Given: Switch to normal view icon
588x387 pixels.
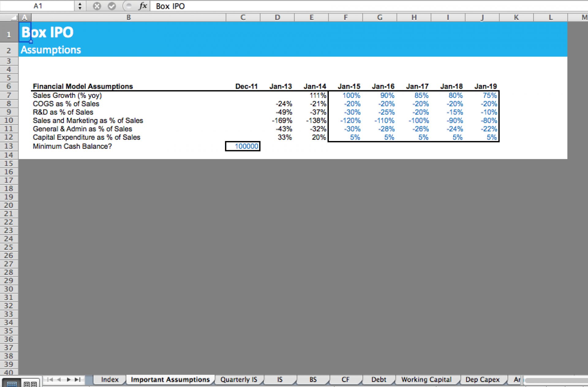Looking at the screenshot, I should [x=12, y=384].
